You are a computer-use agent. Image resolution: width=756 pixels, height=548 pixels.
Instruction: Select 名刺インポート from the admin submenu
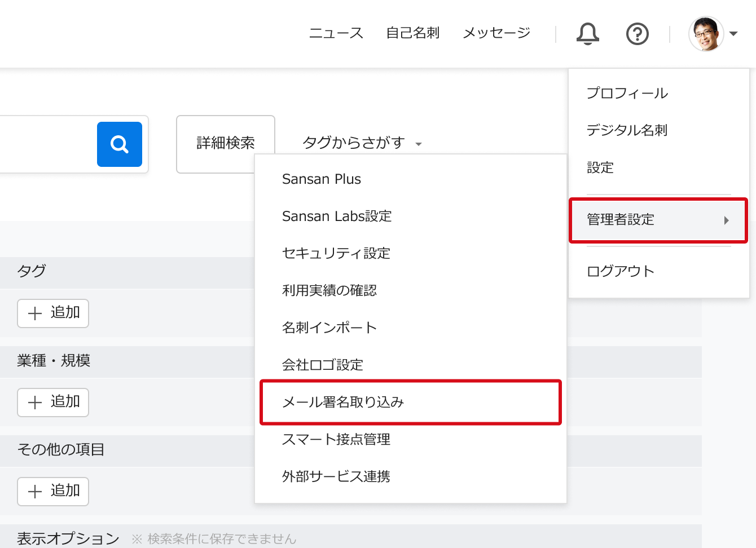point(329,328)
